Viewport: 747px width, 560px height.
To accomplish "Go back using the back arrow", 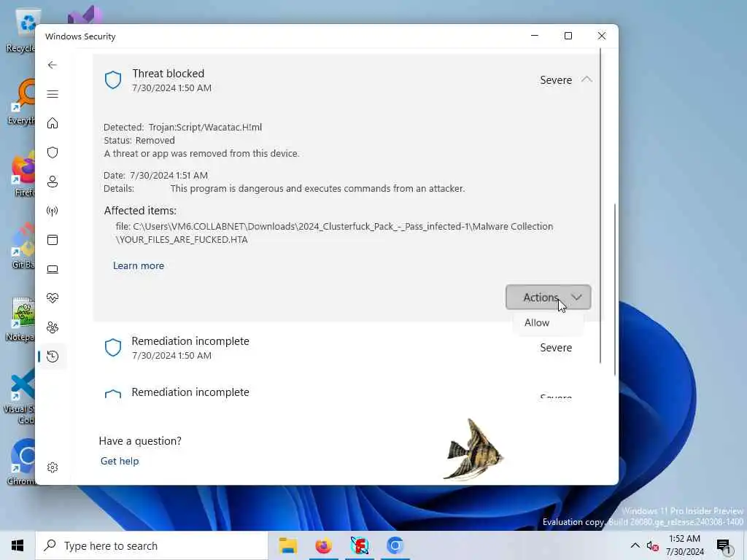I will (53, 65).
